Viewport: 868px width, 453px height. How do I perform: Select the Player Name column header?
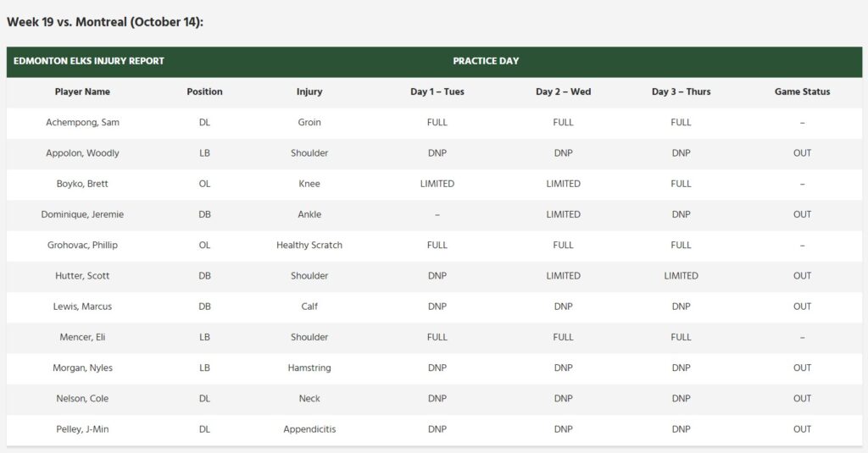coord(82,91)
